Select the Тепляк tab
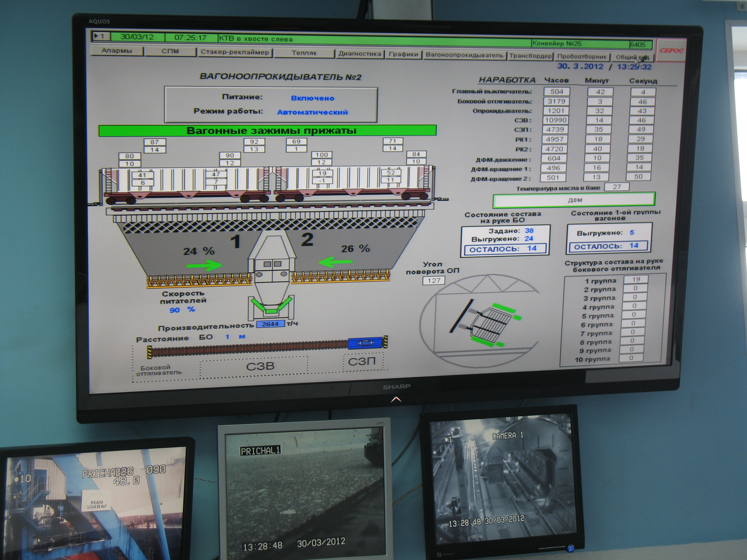The width and height of the screenshot is (747, 560). pos(304,53)
